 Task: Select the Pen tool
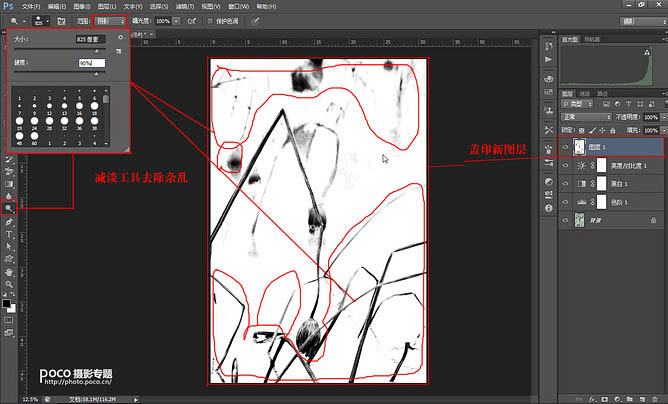point(9,222)
